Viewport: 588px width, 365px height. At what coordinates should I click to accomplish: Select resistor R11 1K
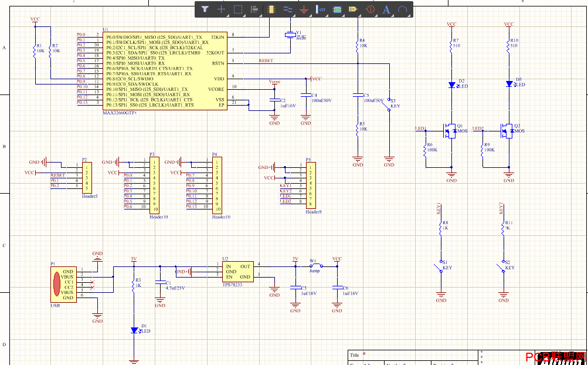(x=503, y=230)
